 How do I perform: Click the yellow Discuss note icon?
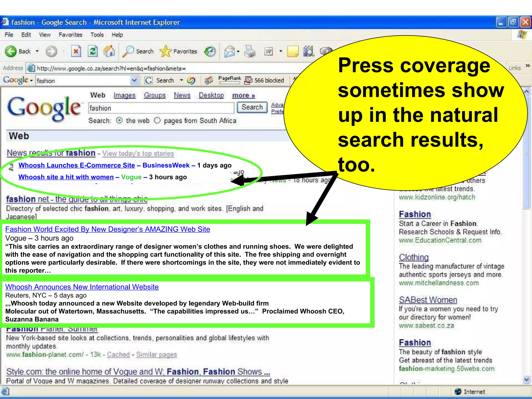tap(293, 51)
